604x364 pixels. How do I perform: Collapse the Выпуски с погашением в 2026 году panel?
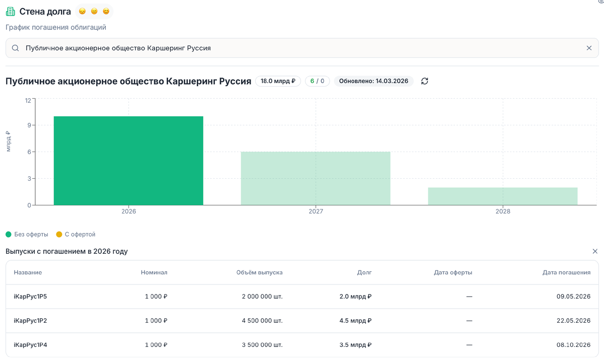(x=595, y=251)
